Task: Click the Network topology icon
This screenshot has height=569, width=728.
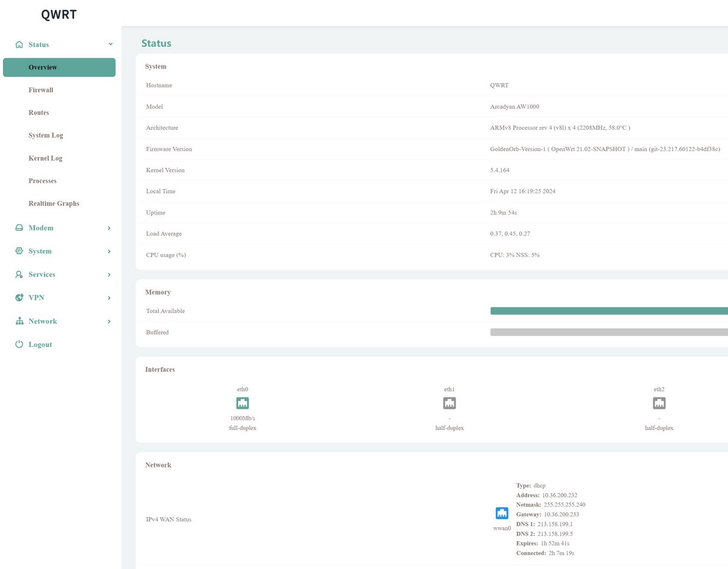Action: 19,322
